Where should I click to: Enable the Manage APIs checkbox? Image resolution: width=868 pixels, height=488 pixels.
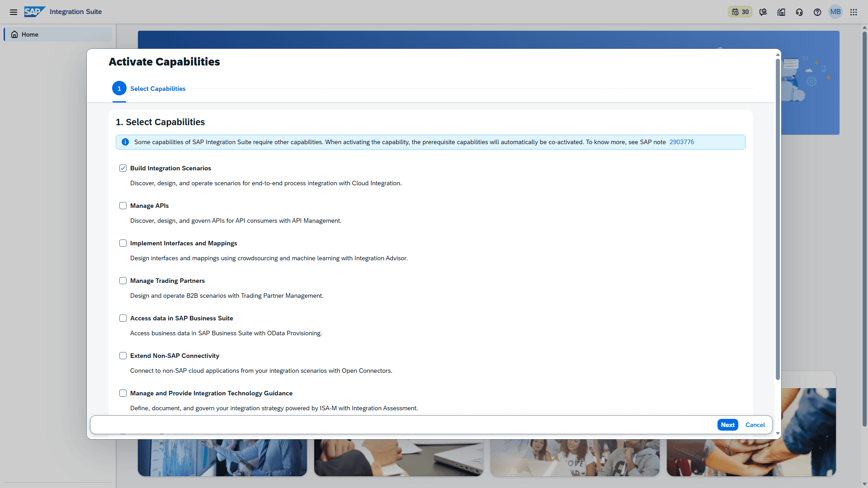pyautogui.click(x=123, y=206)
